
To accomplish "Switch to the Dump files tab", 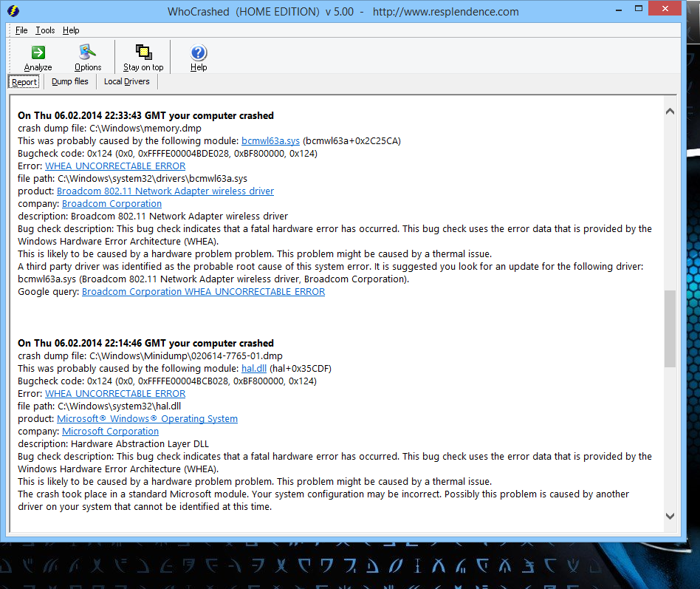I will click(70, 82).
